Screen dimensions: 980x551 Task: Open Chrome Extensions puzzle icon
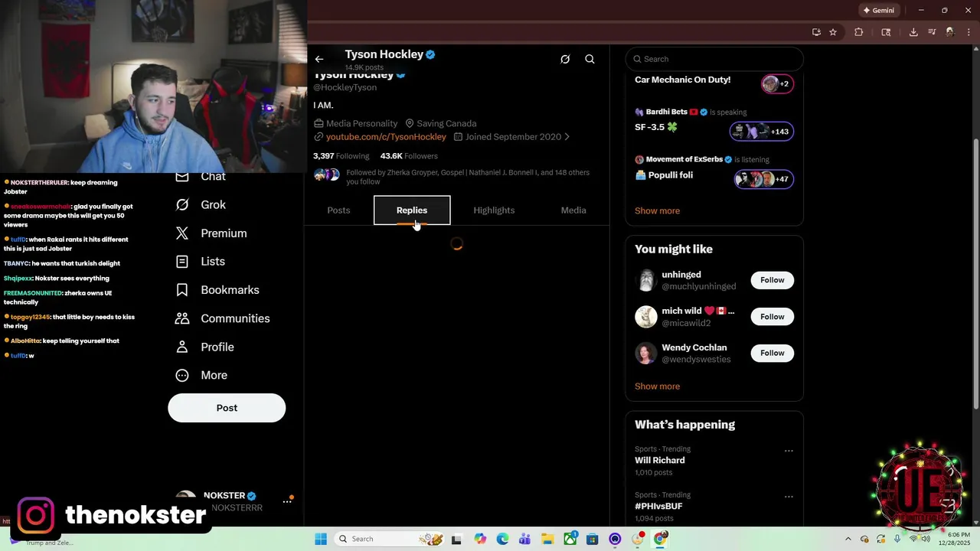[x=858, y=32]
